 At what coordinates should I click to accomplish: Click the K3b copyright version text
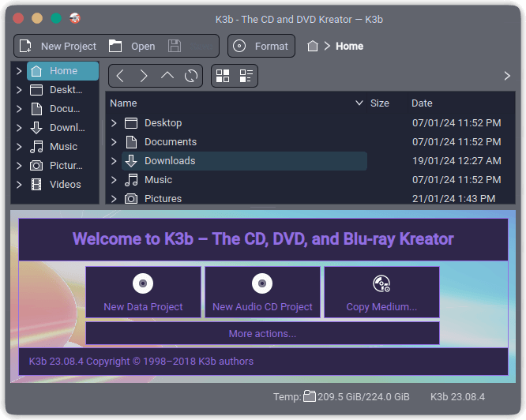tap(141, 362)
